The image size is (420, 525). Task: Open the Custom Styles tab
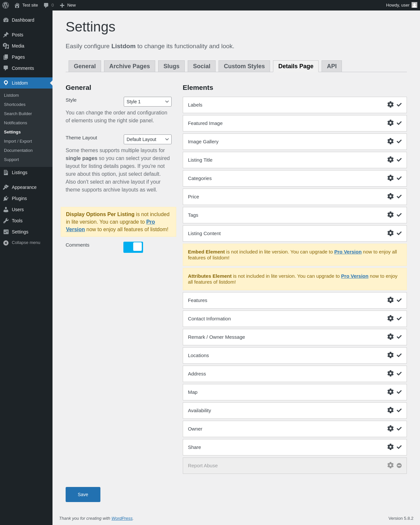click(244, 66)
